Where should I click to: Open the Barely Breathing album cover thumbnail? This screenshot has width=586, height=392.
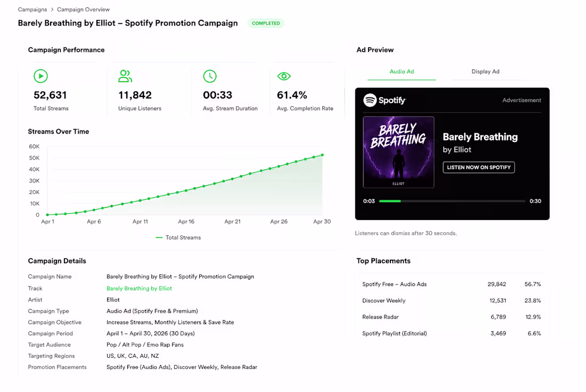coord(398,152)
